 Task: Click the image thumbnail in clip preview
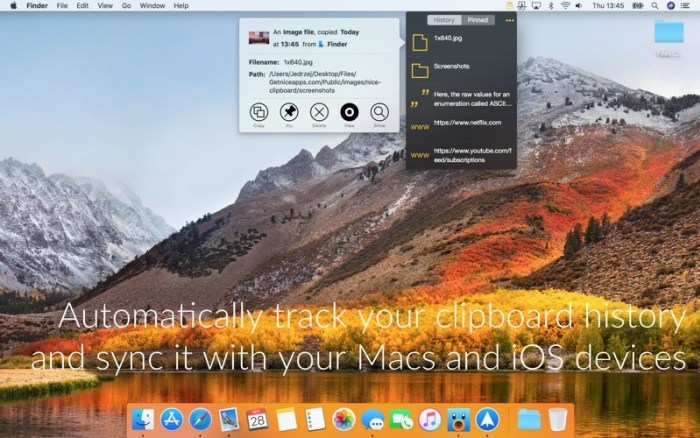pos(259,38)
